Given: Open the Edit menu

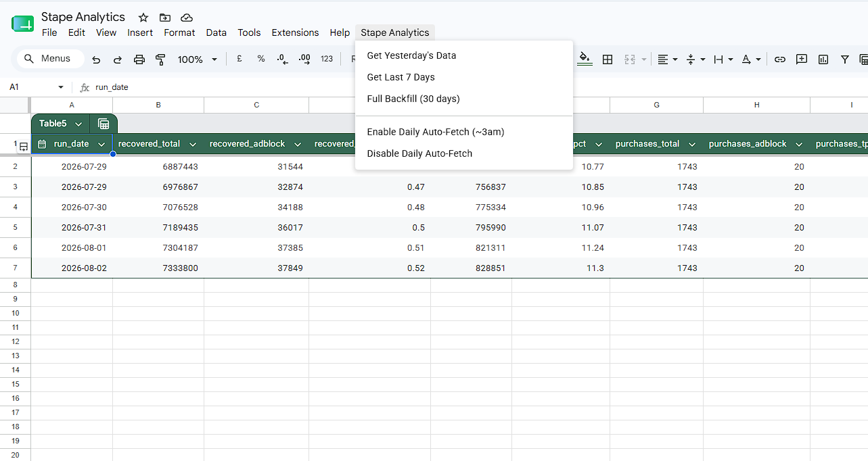Looking at the screenshot, I should 76,32.
